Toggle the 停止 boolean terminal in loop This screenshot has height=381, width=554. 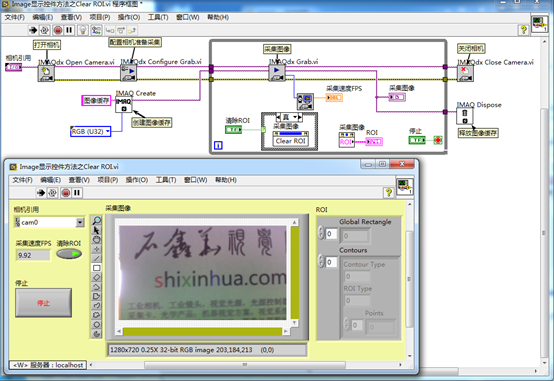pos(417,140)
